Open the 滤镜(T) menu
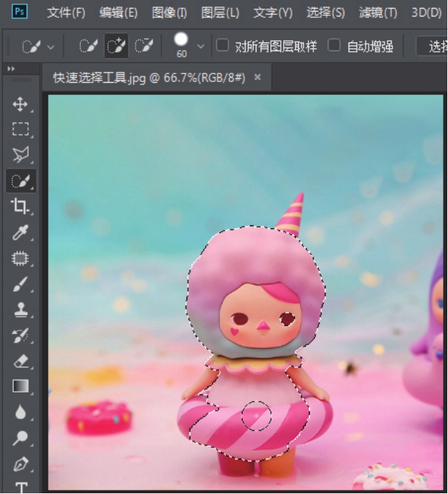 coord(378,13)
